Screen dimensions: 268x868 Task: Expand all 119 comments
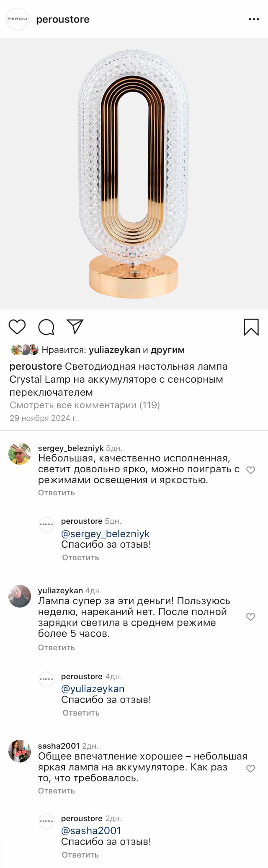[x=85, y=405]
